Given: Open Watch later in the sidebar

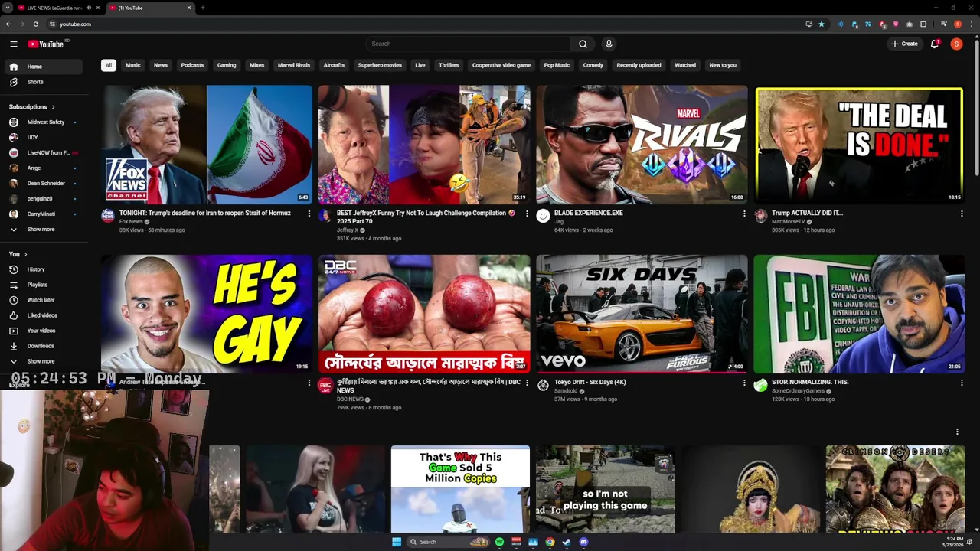Looking at the screenshot, I should click(x=42, y=300).
